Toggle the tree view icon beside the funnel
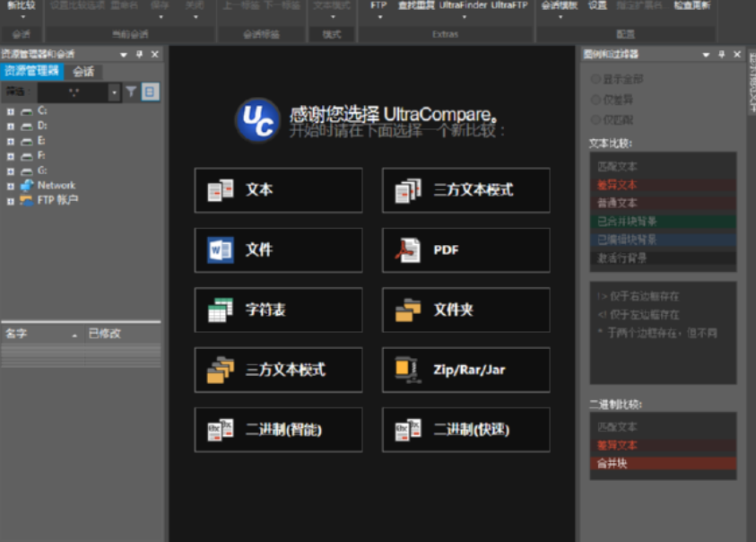The height and width of the screenshot is (542, 756). click(x=150, y=92)
